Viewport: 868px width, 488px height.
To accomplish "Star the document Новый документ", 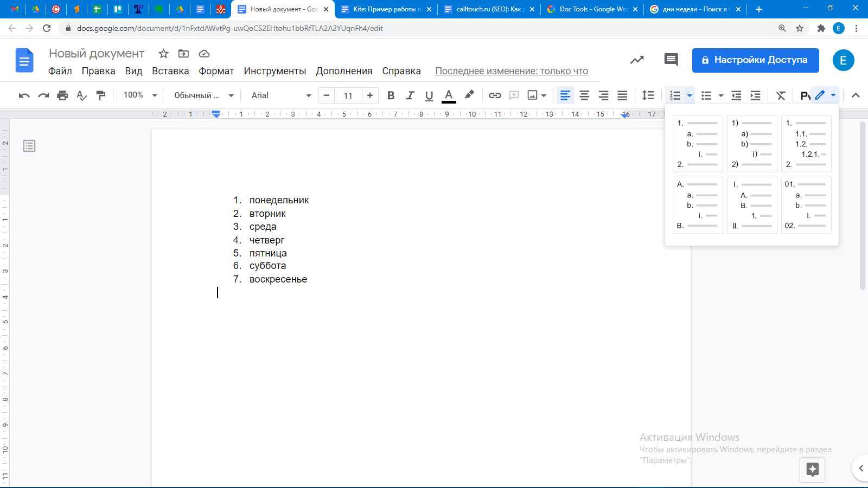I will (x=163, y=54).
